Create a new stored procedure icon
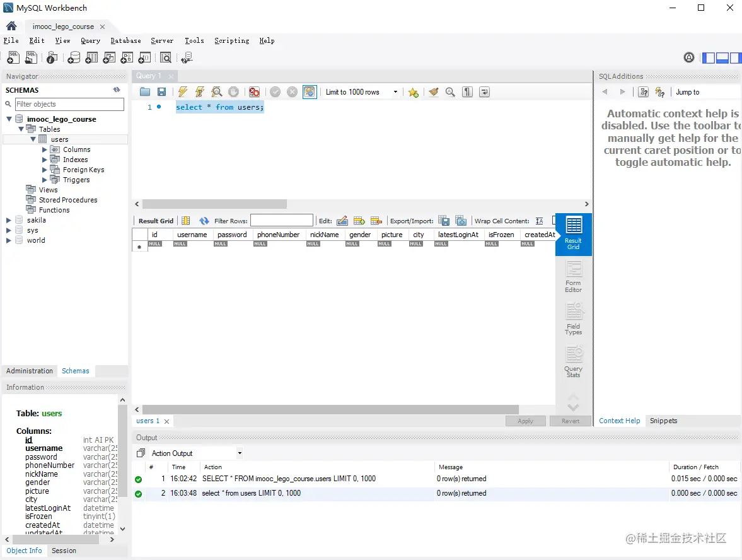Screen dimensions: 742x560 127,58
